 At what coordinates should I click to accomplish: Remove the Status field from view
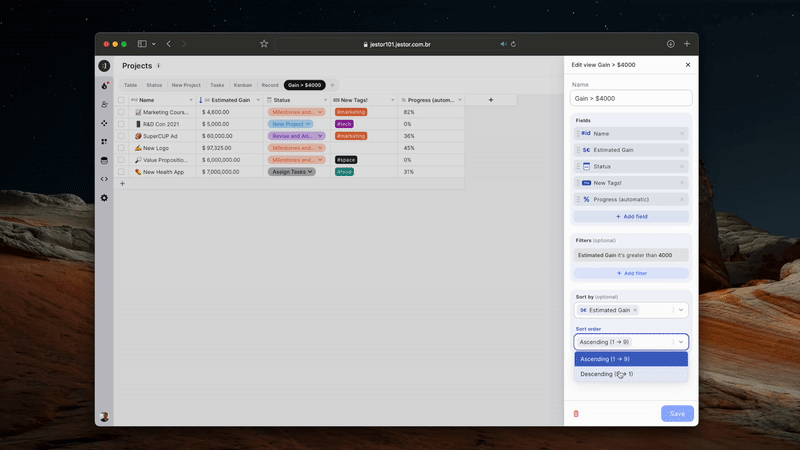pyautogui.click(x=682, y=166)
